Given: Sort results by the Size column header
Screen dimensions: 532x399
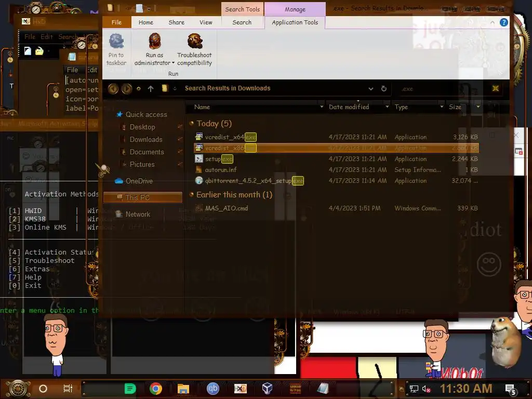Looking at the screenshot, I should 455,107.
